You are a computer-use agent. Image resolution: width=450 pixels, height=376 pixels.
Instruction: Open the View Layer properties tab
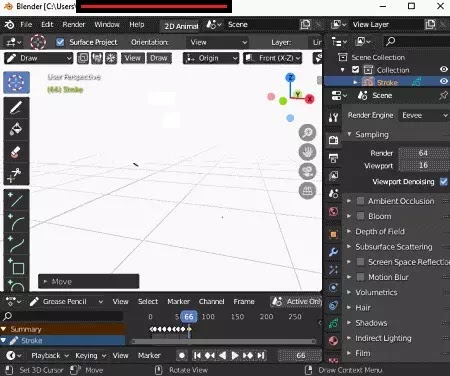coord(333,175)
